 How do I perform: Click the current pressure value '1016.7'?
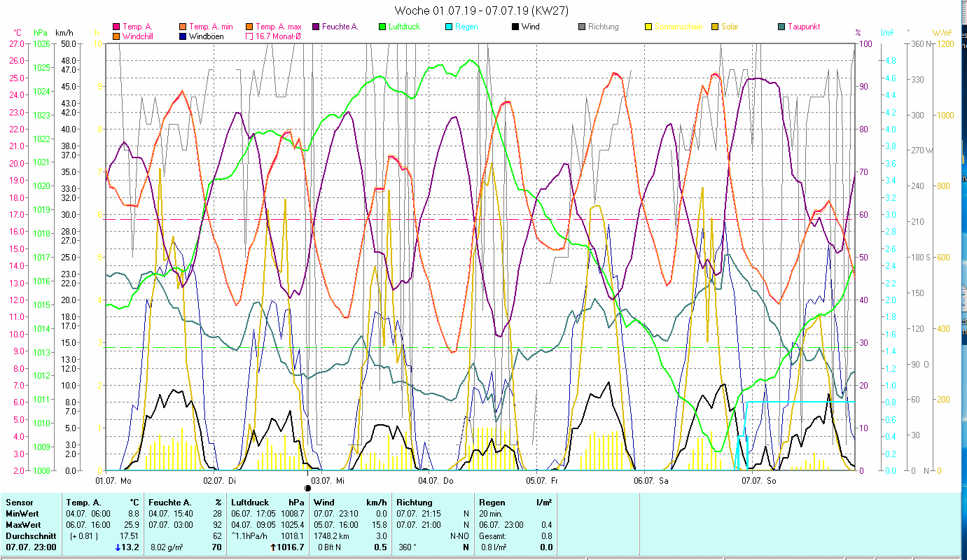pyautogui.click(x=291, y=547)
